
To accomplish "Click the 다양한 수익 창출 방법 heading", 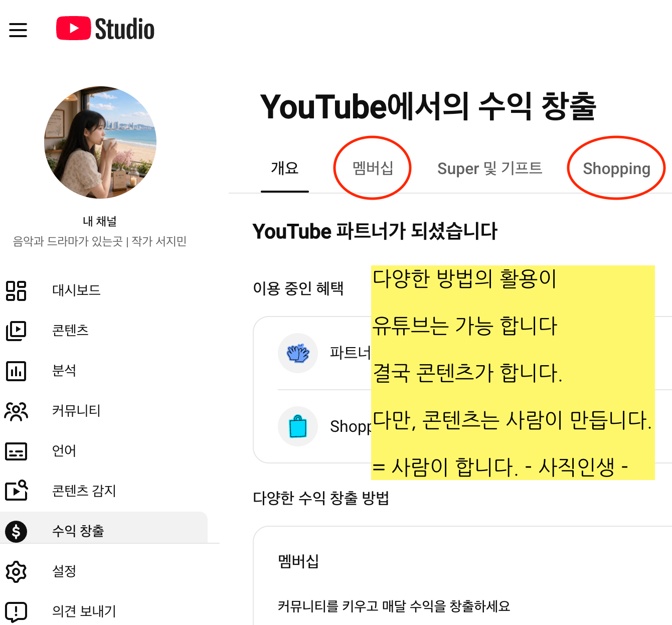I will (321, 498).
